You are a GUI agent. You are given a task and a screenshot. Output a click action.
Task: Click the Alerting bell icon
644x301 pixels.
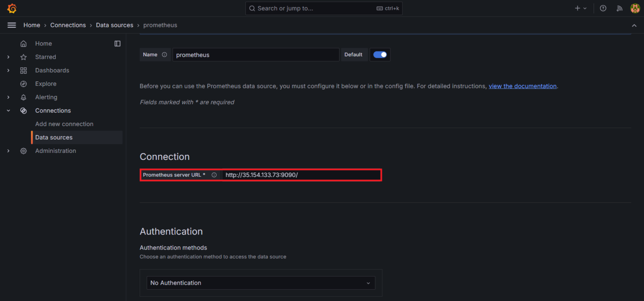23,97
